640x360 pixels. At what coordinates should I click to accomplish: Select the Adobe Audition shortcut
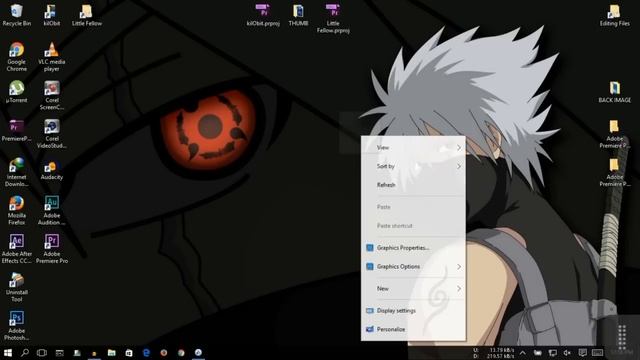tap(51, 211)
